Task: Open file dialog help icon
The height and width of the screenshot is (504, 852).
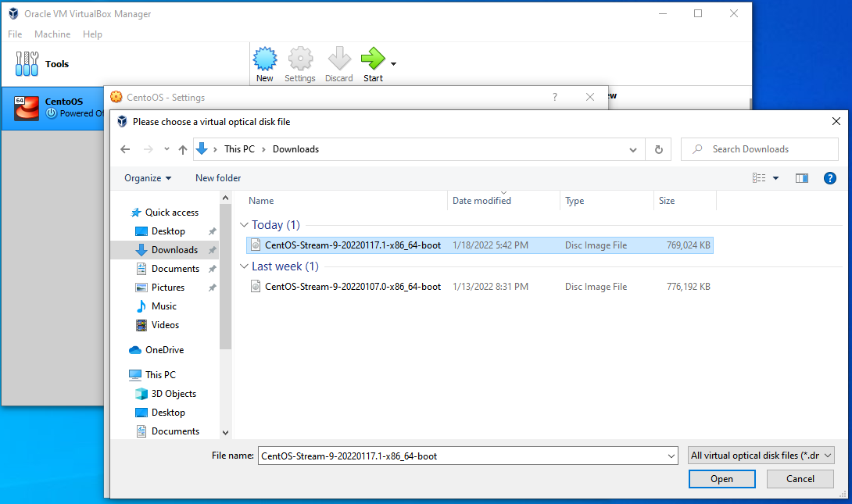Action: coord(829,178)
